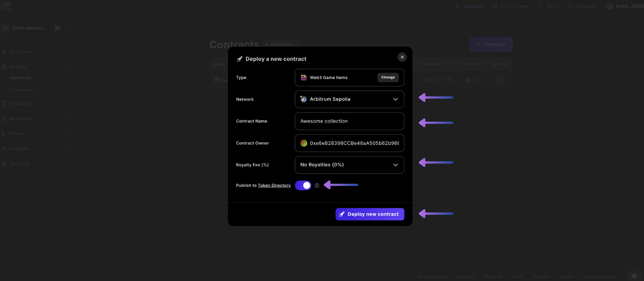
Task: Open the Token Directory link
Action: click(x=274, y=186)
